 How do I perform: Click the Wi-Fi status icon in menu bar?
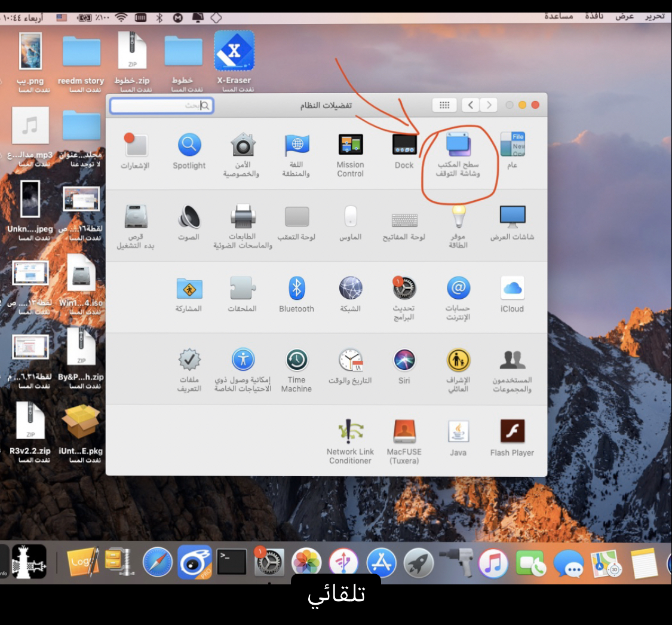(122, 17)
